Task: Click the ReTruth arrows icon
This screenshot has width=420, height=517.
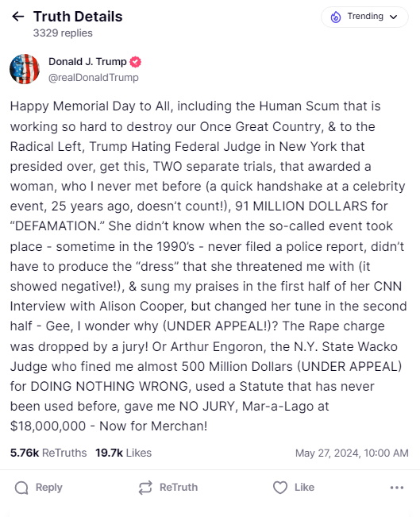Action: click(145, 488)
